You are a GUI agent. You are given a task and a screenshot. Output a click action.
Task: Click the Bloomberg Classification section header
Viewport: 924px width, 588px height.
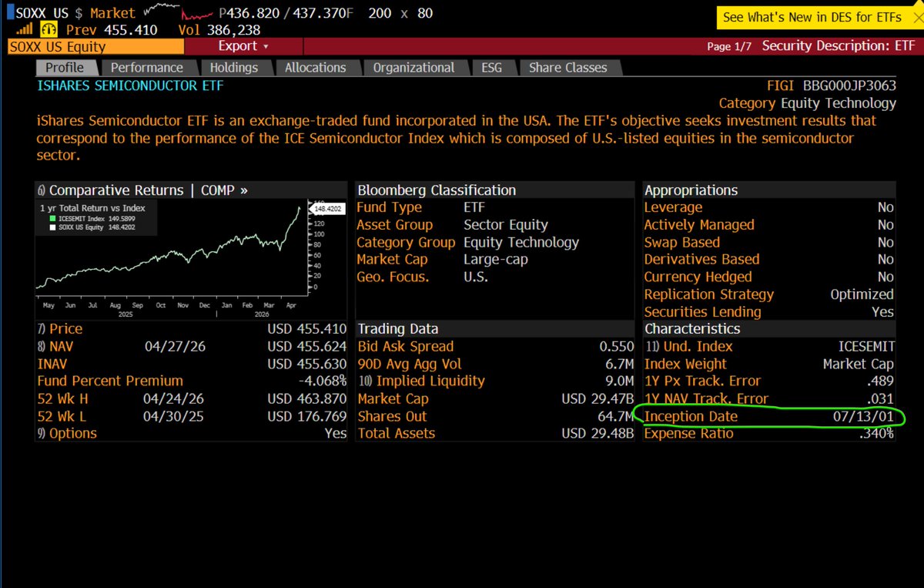click(437, 190)
